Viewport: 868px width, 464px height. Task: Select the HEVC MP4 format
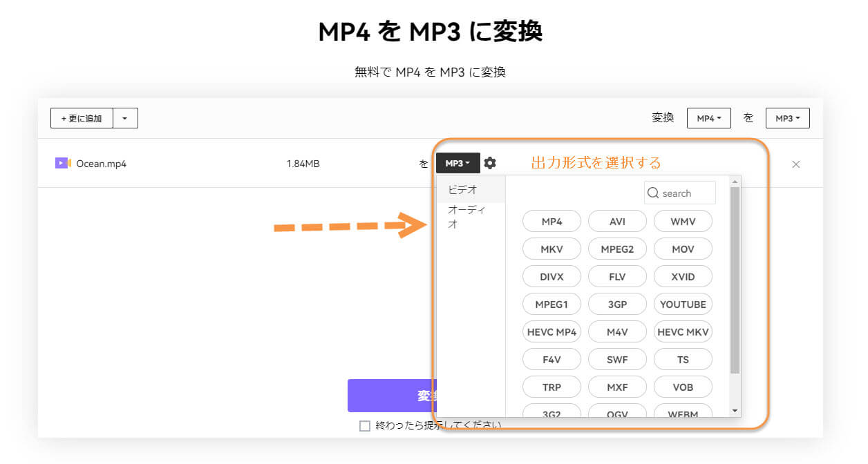point(551,332)
